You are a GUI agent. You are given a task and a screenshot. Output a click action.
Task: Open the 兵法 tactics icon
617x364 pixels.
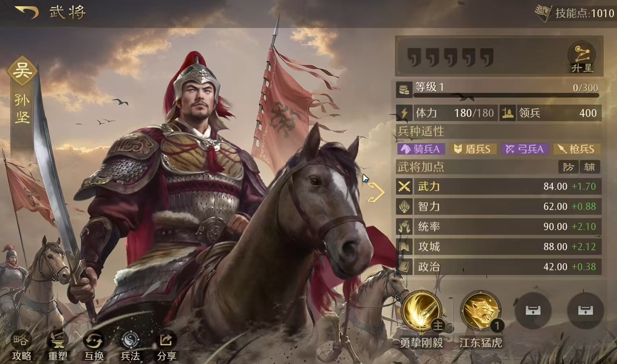click(x=130, y=346)
